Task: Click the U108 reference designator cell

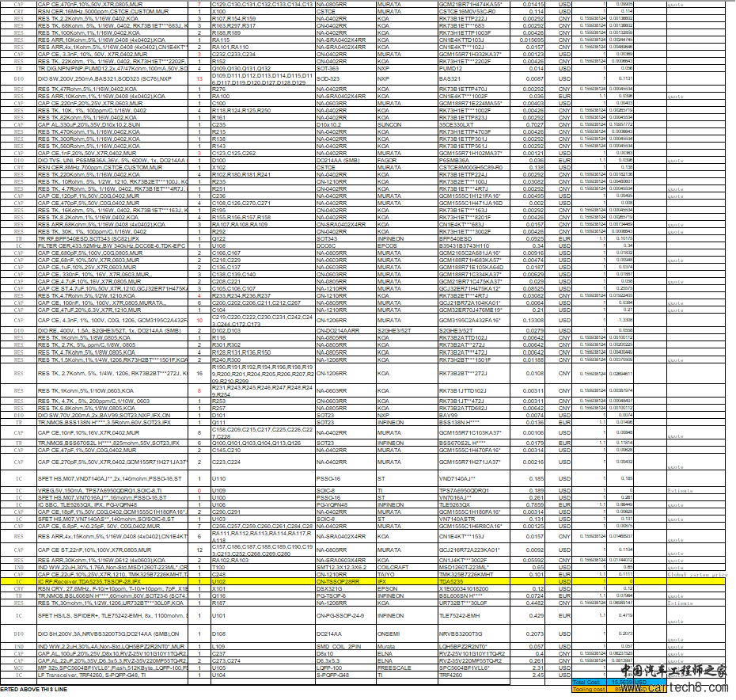Action: (263, 245)
